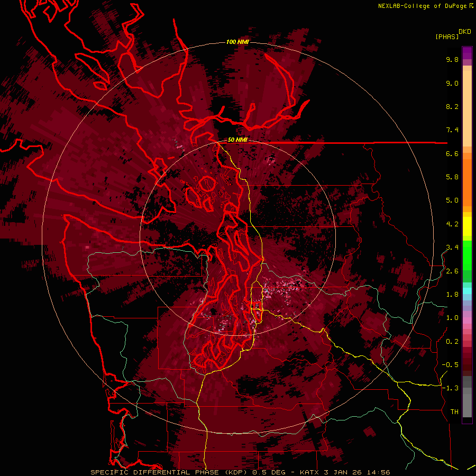The height and width of the screenshot is (476, 476).
Task: Click the -0.5 scale value
Action: click(x=450, y=365)
